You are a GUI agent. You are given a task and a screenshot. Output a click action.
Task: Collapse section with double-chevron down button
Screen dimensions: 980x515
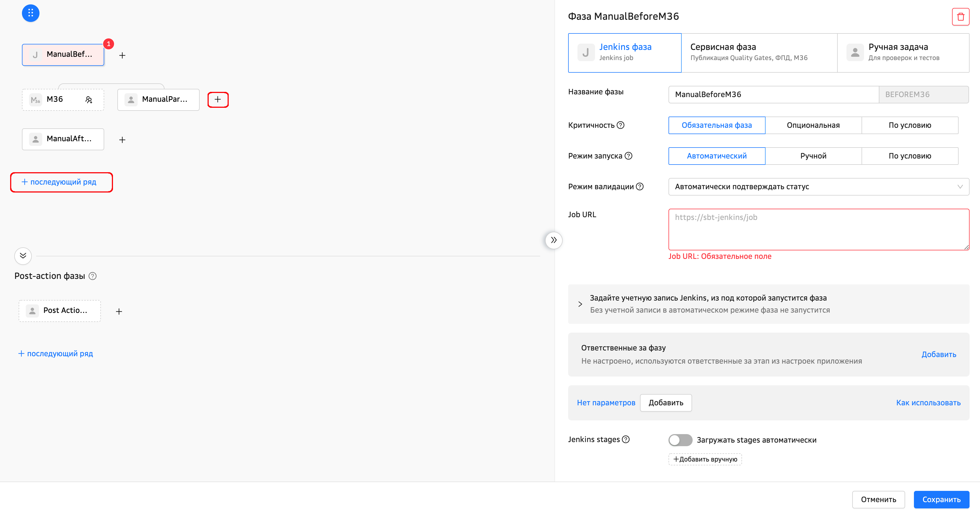point(23,256)
